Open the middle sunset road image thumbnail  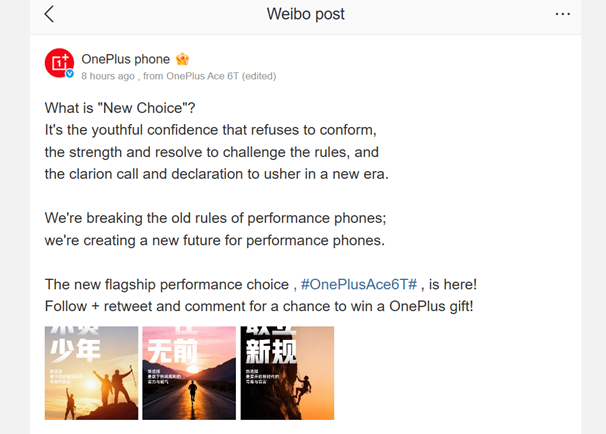point(189,373)
